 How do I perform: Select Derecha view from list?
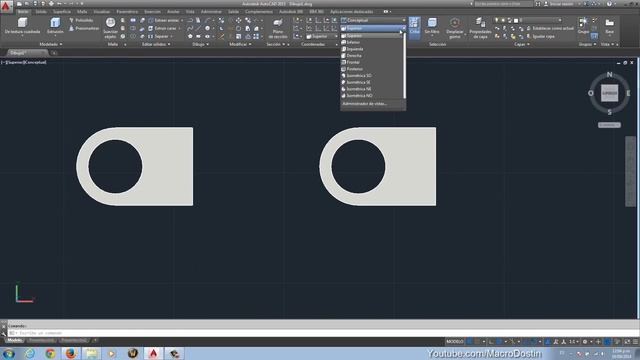(371, 56)
